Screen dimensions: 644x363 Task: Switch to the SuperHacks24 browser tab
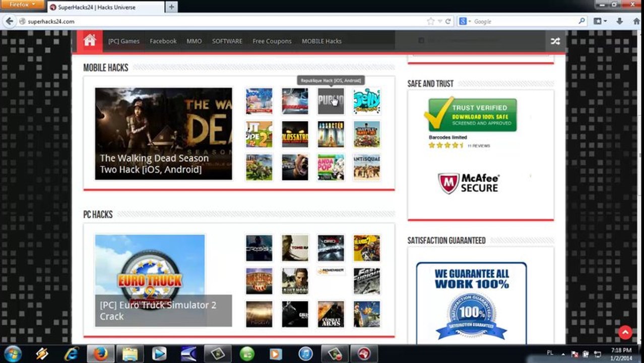pyautogui.click(x=105, y=7)
